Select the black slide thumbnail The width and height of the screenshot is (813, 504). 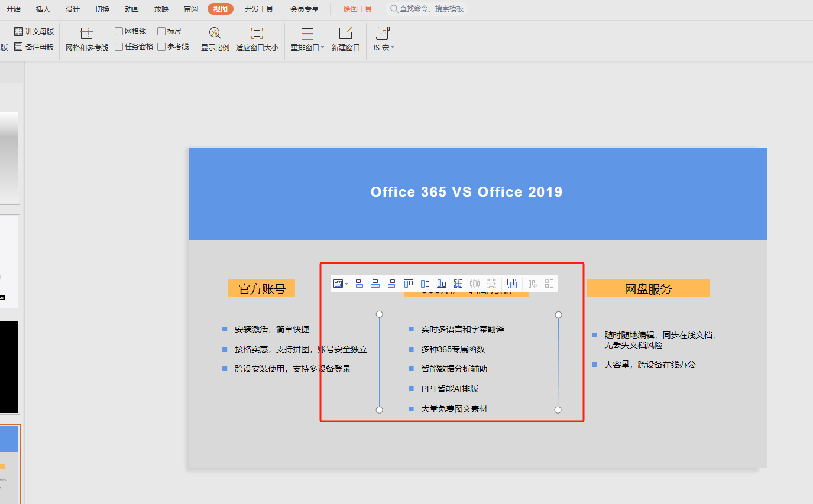(9, 367)
